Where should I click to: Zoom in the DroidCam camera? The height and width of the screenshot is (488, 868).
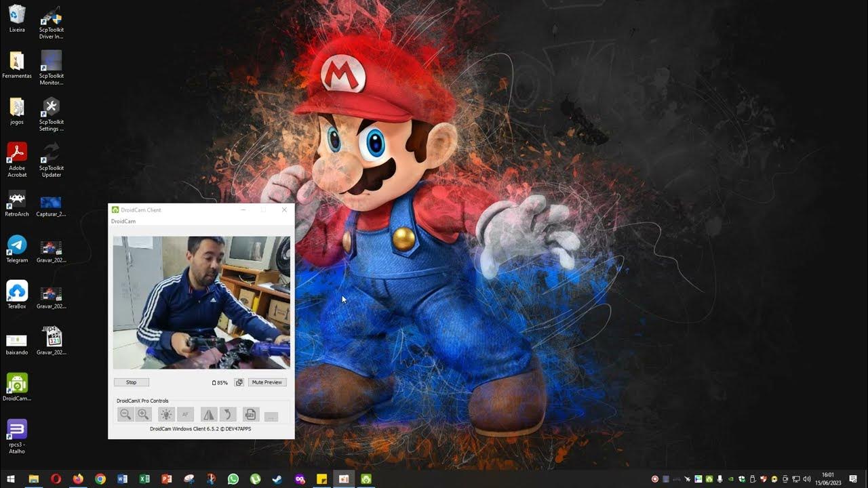pyautogui.click(x=143, y=414)
